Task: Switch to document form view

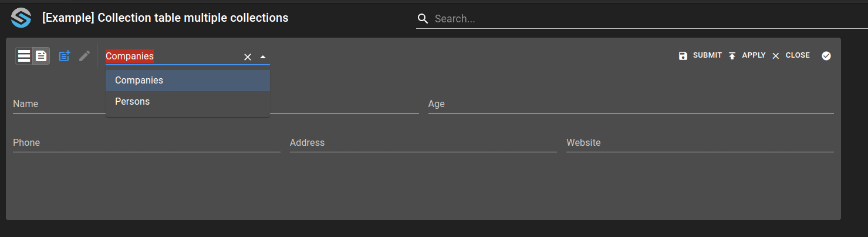Action: (41, 56)
